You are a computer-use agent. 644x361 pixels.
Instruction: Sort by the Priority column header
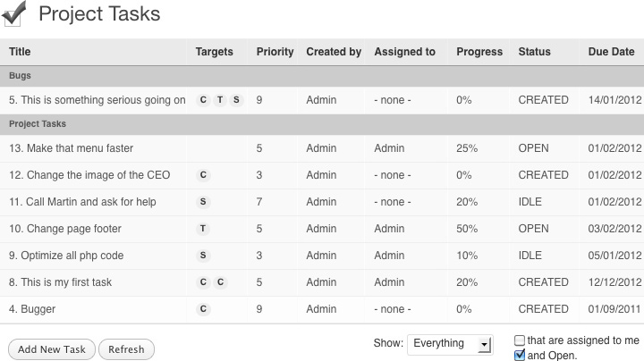tap(275, 52)
